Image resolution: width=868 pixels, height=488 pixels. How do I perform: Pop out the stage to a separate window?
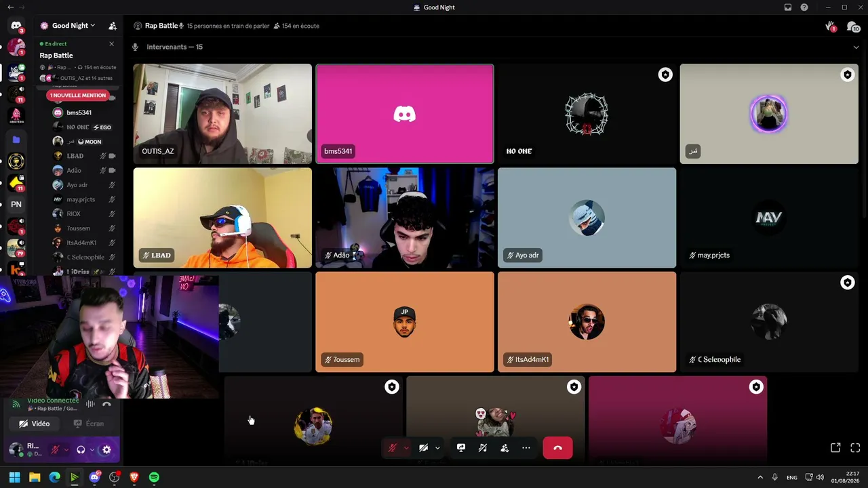pyautogui.click(x=835, y=448)
